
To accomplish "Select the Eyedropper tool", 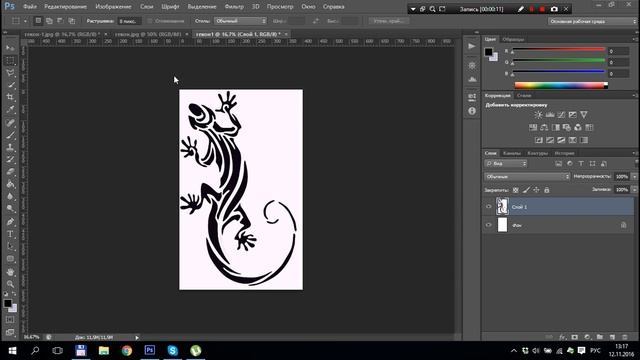I will click(x=10, y=109).
